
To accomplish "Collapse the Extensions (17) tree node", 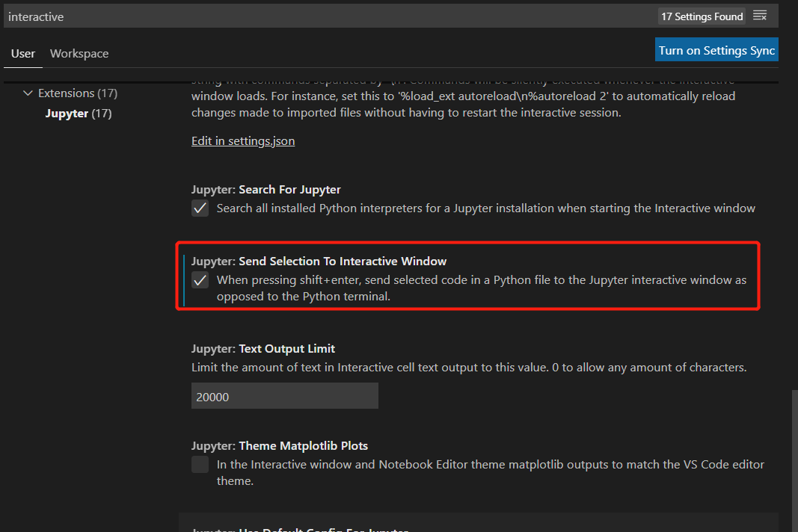I will [28, 93].
